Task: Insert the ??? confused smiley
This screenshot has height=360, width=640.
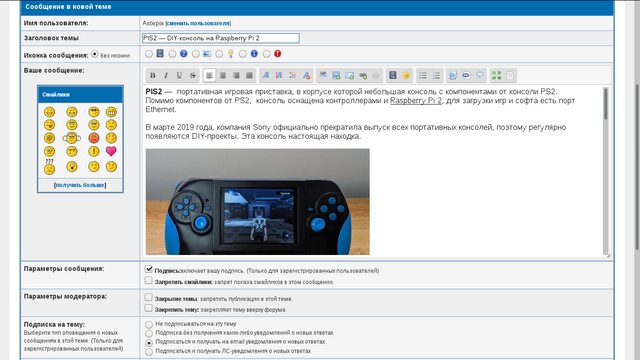Action: pos(49,167)
